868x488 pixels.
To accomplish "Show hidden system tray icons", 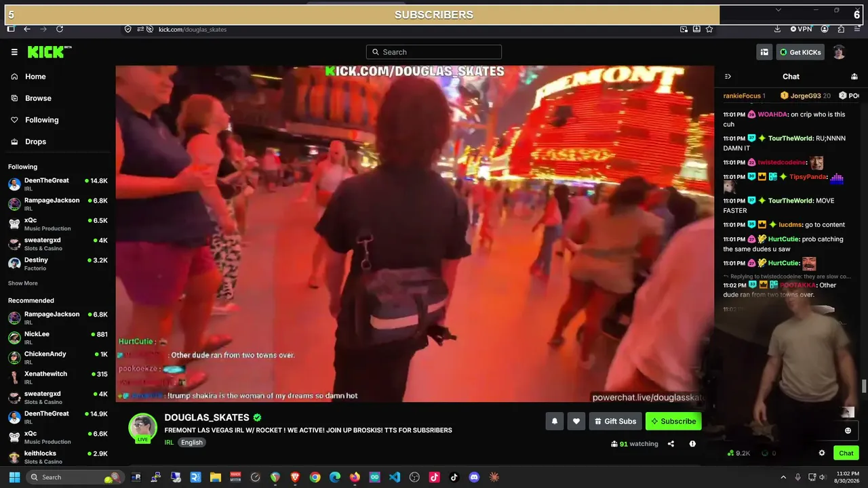I will click(783, 477).
